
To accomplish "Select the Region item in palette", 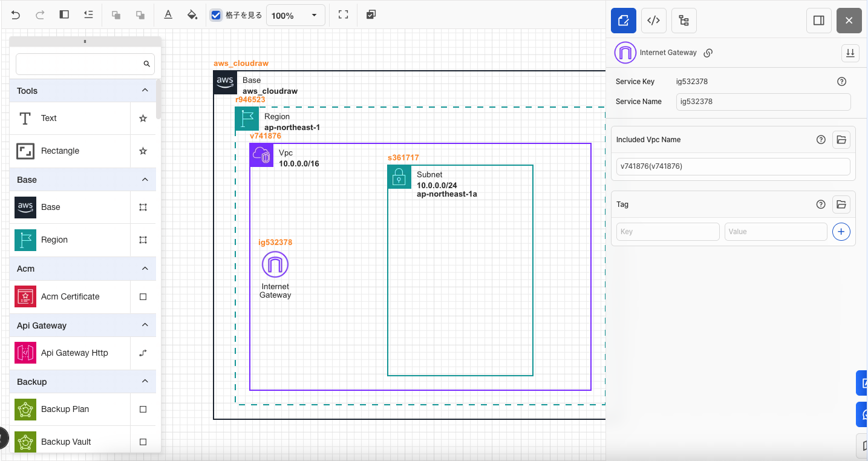I will [70, 240].
